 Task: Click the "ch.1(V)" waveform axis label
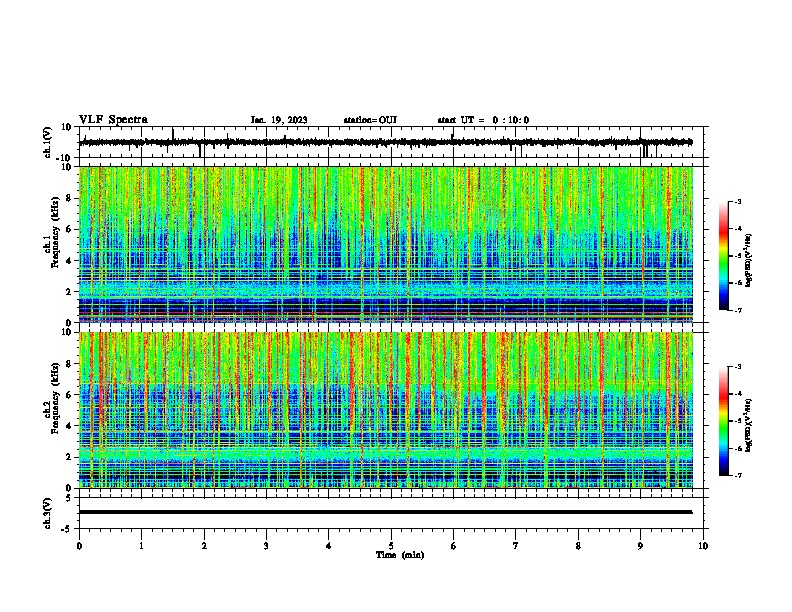pos(48,142)
